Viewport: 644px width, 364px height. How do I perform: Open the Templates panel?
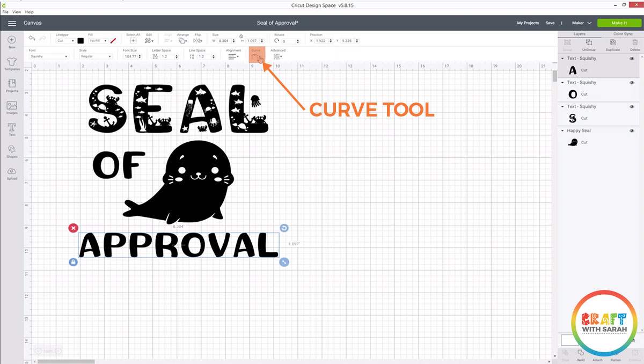click(11, 64)
